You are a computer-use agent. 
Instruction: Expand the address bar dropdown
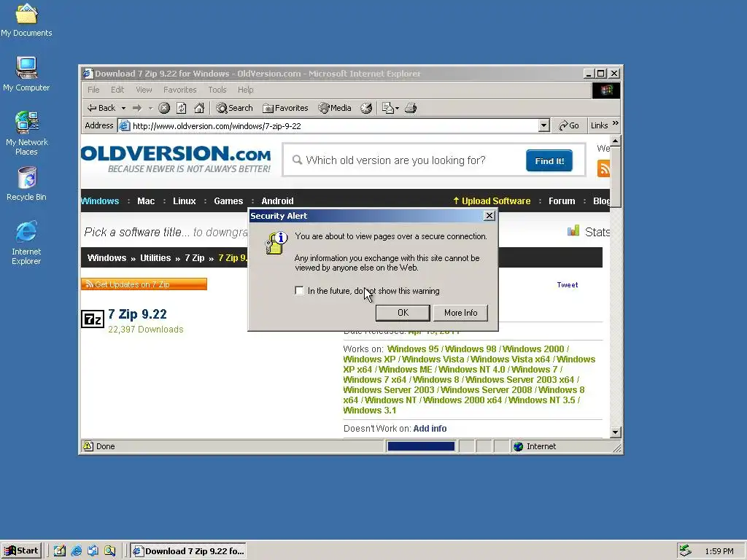[543, 125]
